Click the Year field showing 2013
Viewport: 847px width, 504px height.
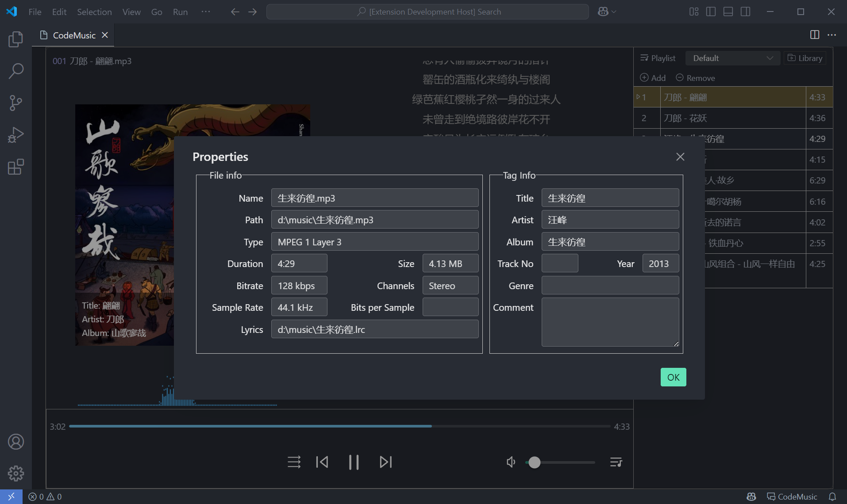click(661, 263)
